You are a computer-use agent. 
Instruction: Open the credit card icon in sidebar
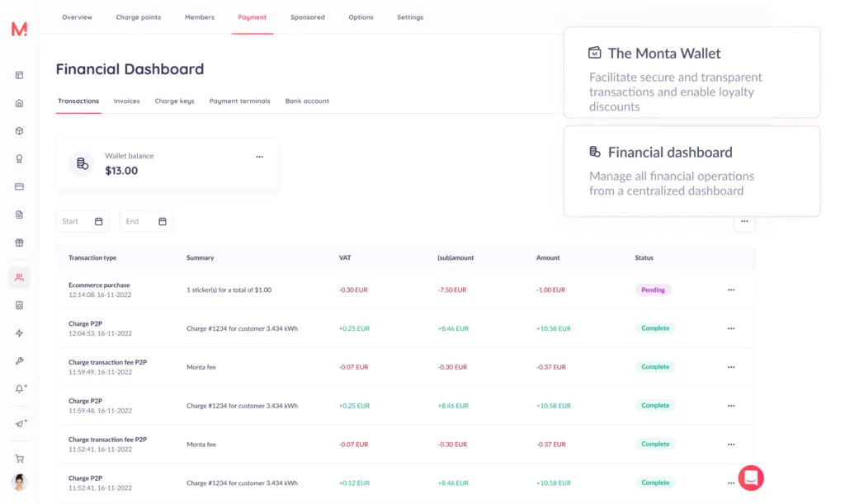tap(20, 187)
